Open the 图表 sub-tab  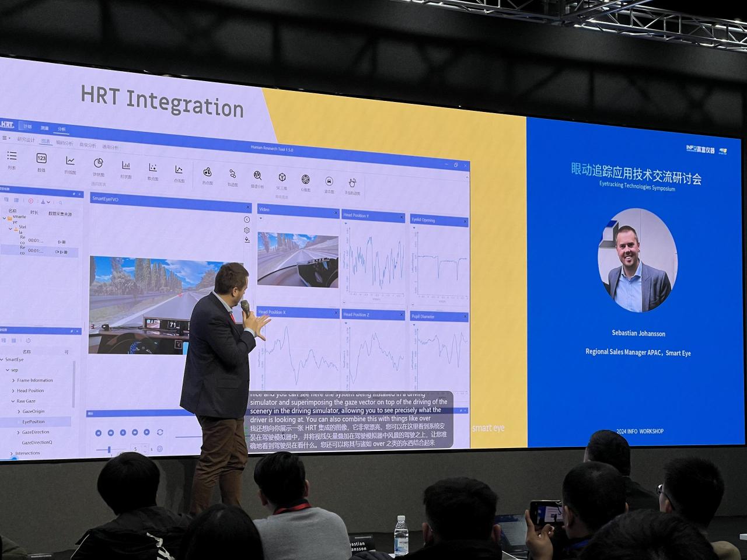tap(46, 142)
